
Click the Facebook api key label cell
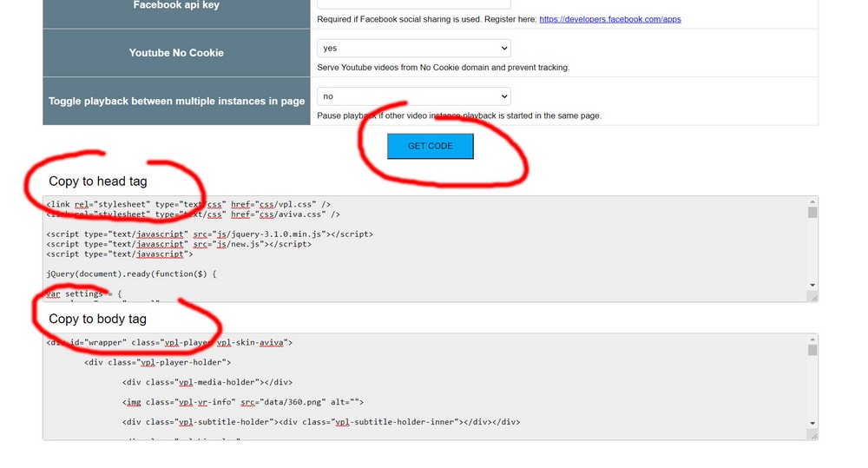coord(176,5)
